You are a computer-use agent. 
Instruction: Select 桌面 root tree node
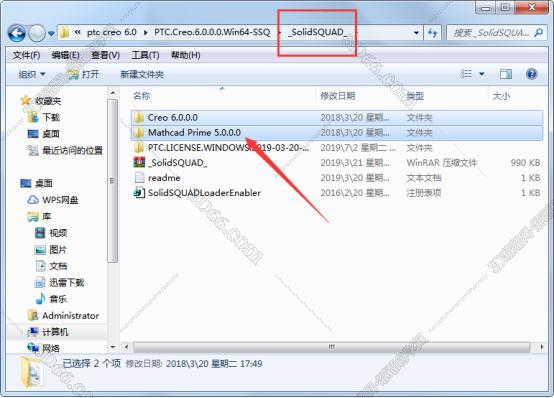[x=44, y=183]
